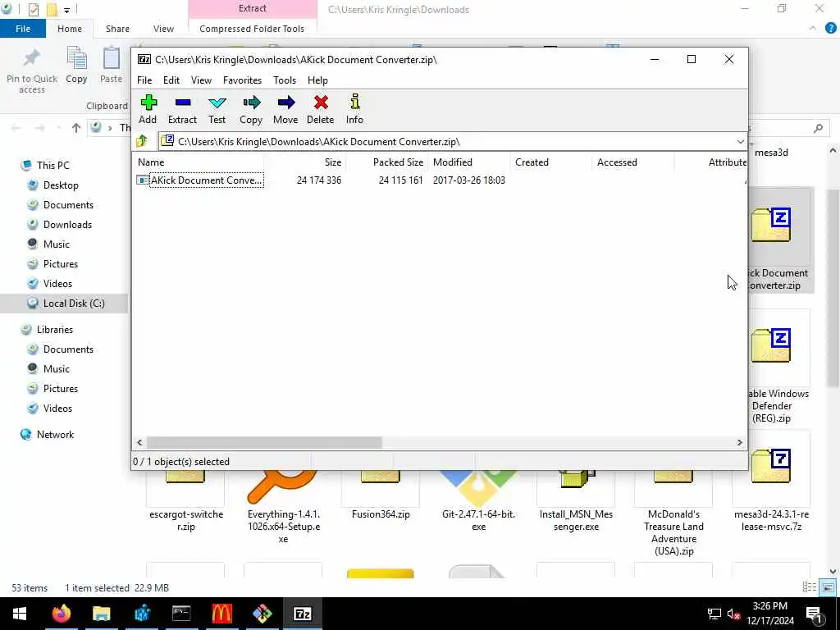Select Network in navigation pane

point(55,435)
